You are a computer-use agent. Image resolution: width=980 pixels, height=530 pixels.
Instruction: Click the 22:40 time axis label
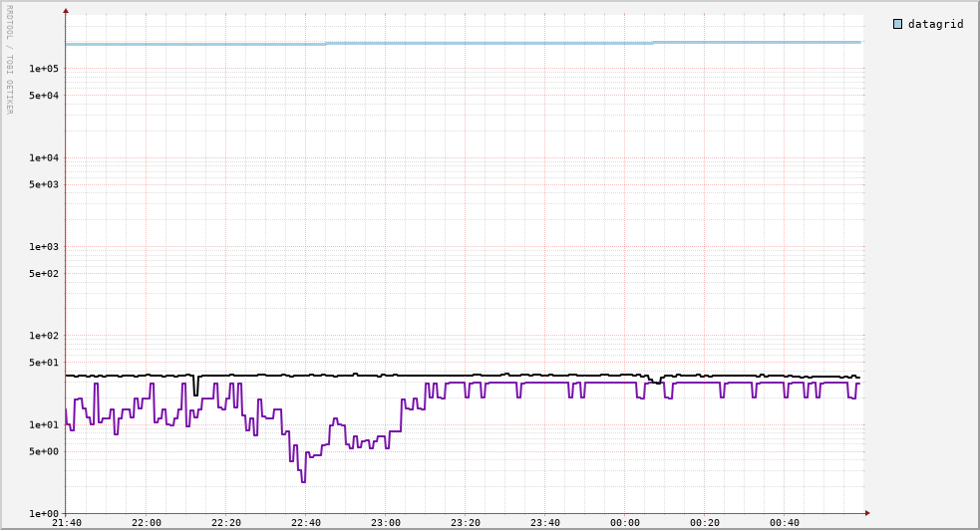tap(306, 523)
